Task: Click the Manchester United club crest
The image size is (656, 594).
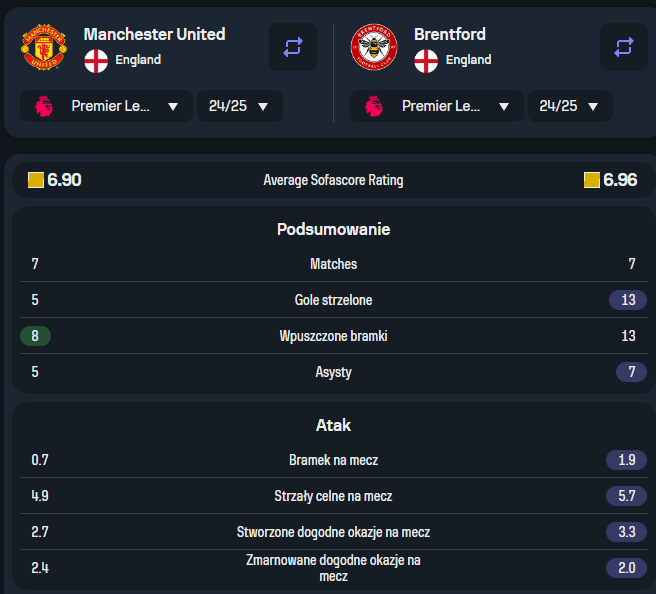Action: click(44, 47)
